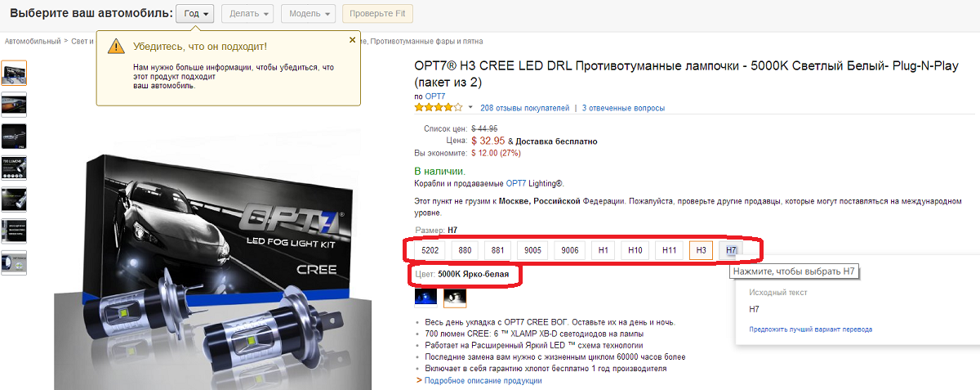Click the Автомобильный breadcrumb item
This screenshot has width=980, height=390.
33,41
